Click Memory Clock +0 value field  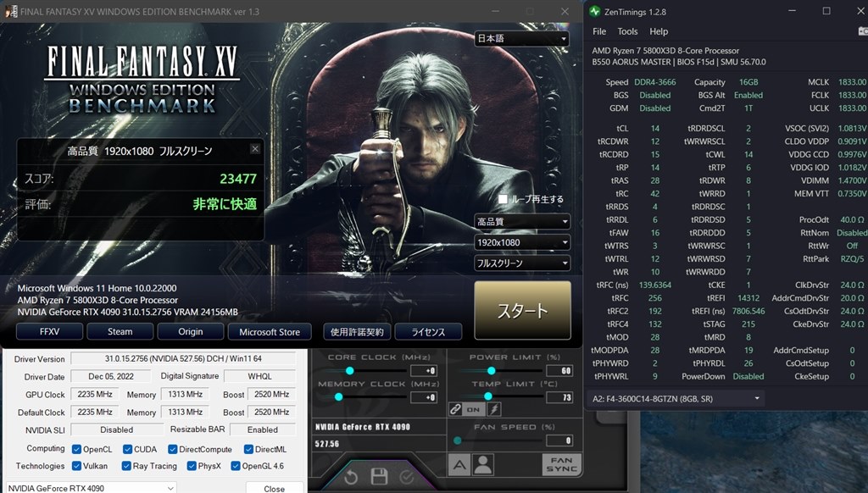coord(424,397)
